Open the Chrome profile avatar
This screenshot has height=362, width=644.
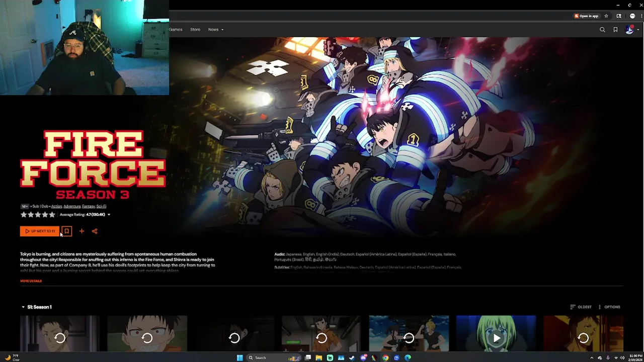(x=632, y=16)
